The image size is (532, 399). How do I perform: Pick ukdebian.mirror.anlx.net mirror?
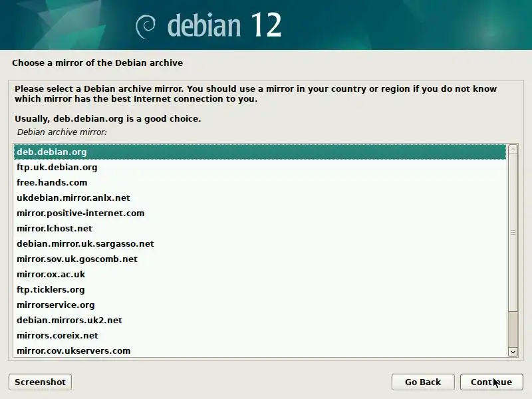260,198
